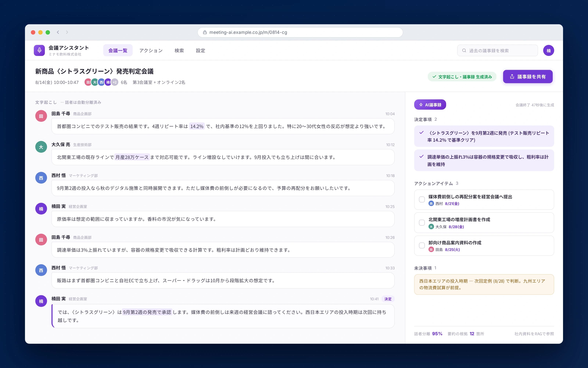Screen dimensions: 588x368
Task: Click the highlighted 14.2% in transcript
Action: tap(197, 126)
